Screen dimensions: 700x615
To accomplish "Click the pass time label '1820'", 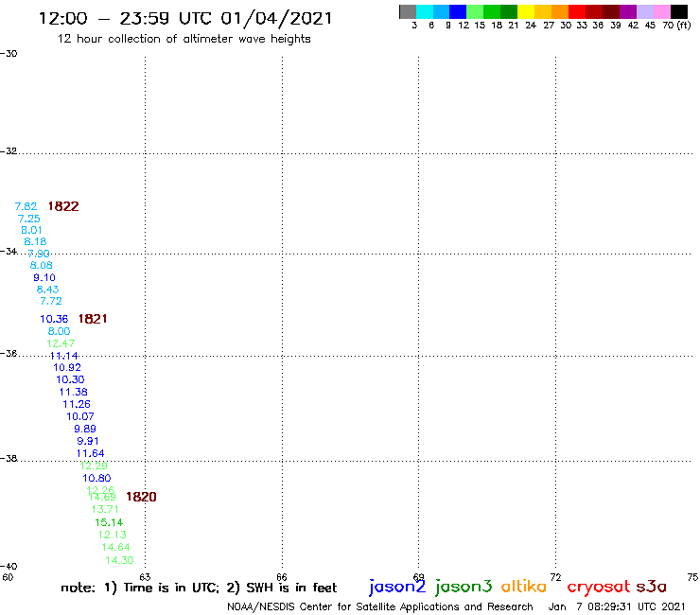I will (x=141, y=497).
